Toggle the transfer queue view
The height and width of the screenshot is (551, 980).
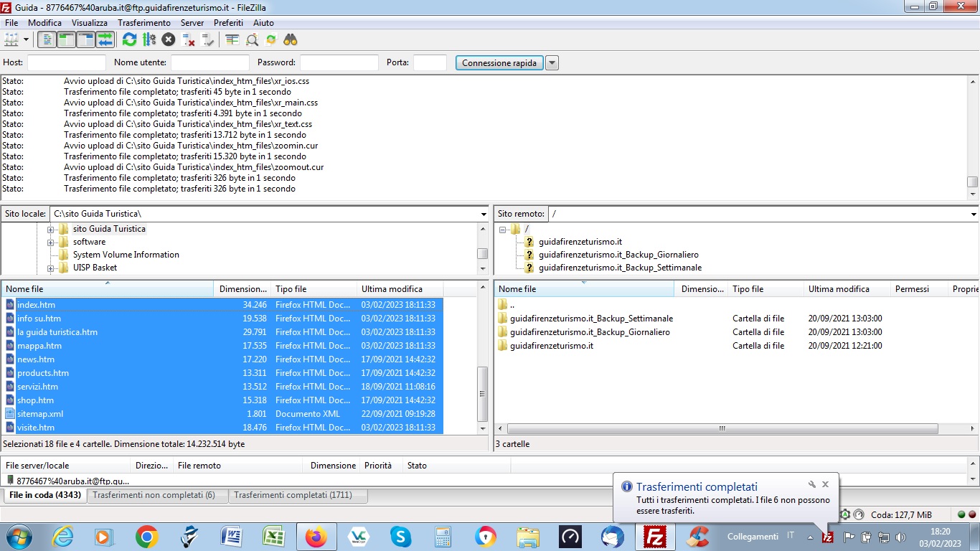105,39
